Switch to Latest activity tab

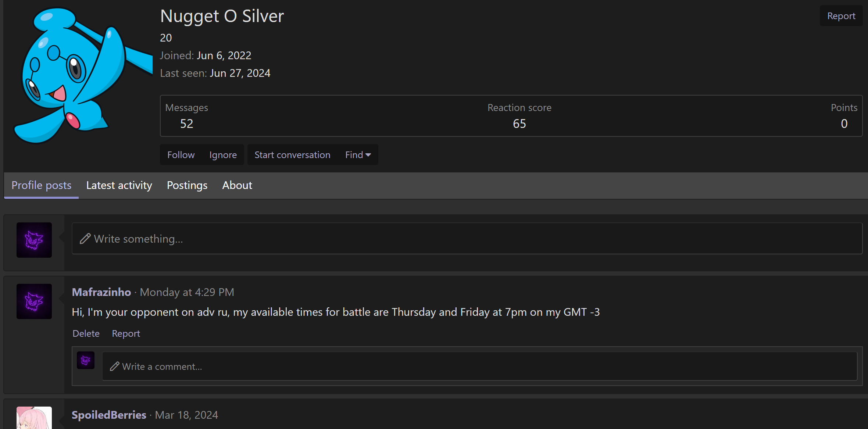pos(119,185)
